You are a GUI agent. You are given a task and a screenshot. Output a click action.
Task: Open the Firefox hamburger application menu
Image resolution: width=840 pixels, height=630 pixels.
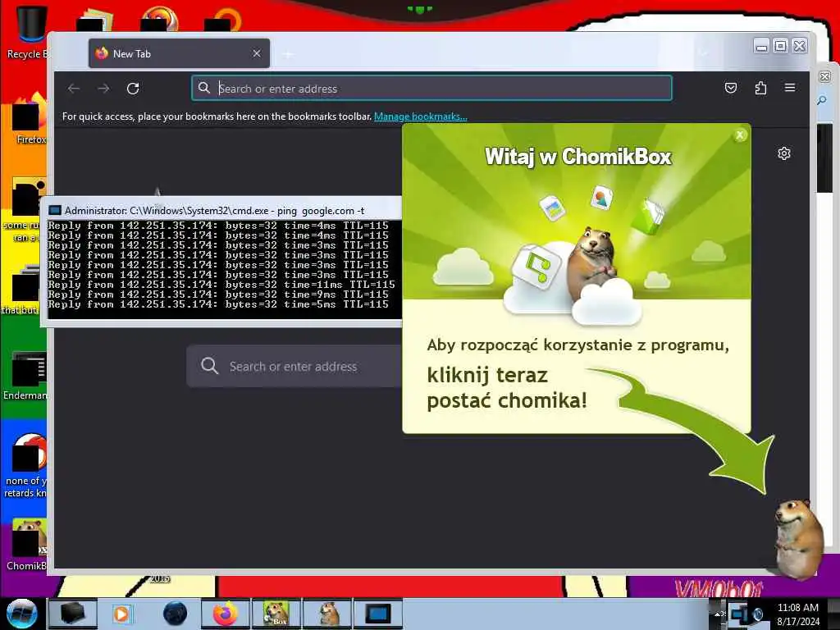tap(790, 87)
